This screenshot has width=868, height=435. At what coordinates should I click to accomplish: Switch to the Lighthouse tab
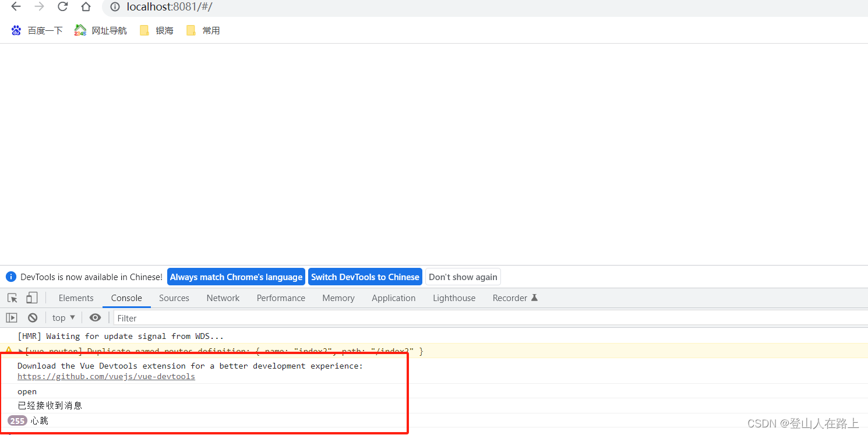[x=454, y=298]
